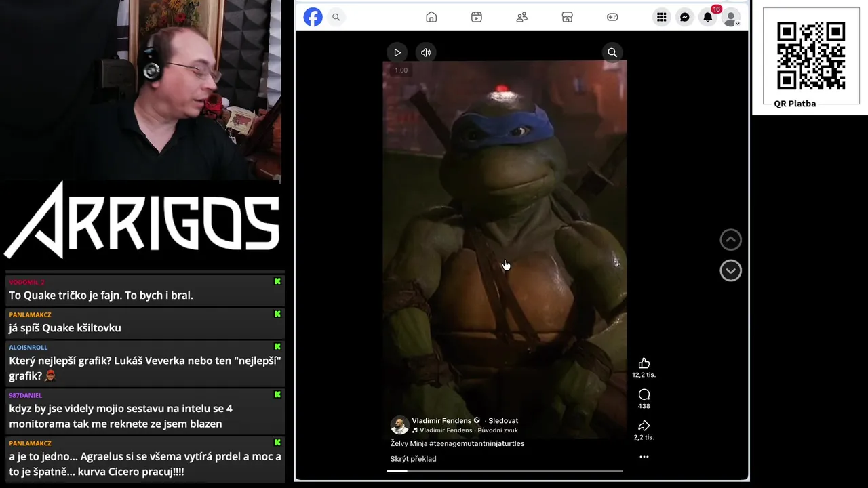Like the reel with thumbs up

click(644, 363)
